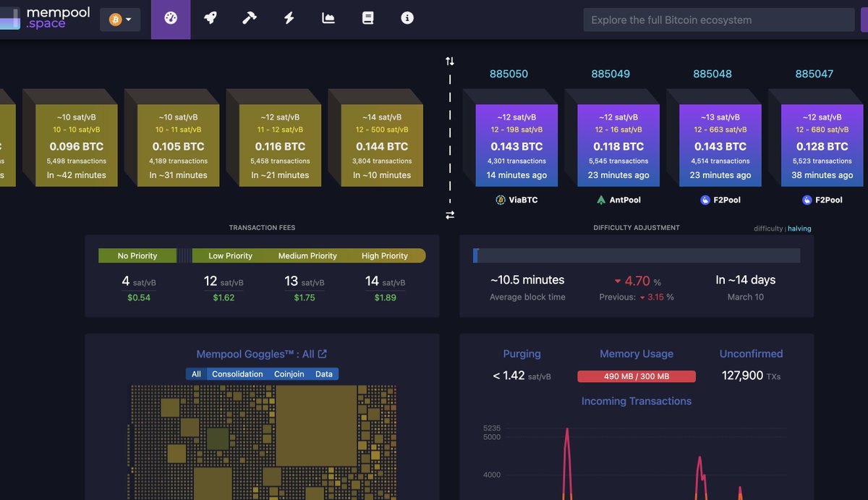Click the AntPool link under block 885049
Image resolution: width=868 pixels, height=500 pixels.
click(618, 200)
